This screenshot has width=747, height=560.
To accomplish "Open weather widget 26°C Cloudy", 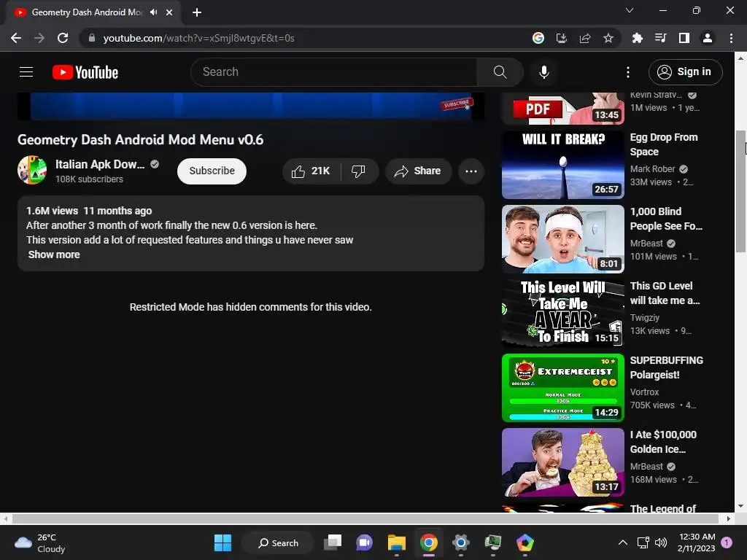I will tap(40, 542).
